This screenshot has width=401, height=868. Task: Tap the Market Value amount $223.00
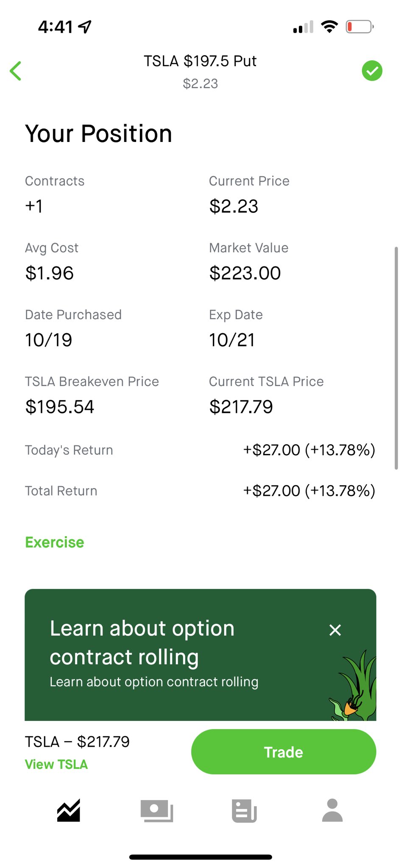pos(245,273)
